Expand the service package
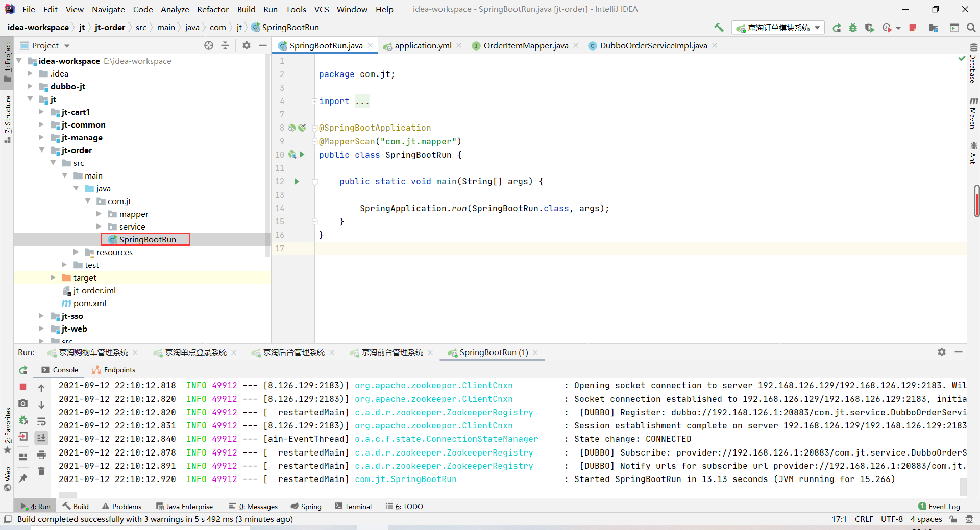The image size is (980, 530). tap(99, 226)
